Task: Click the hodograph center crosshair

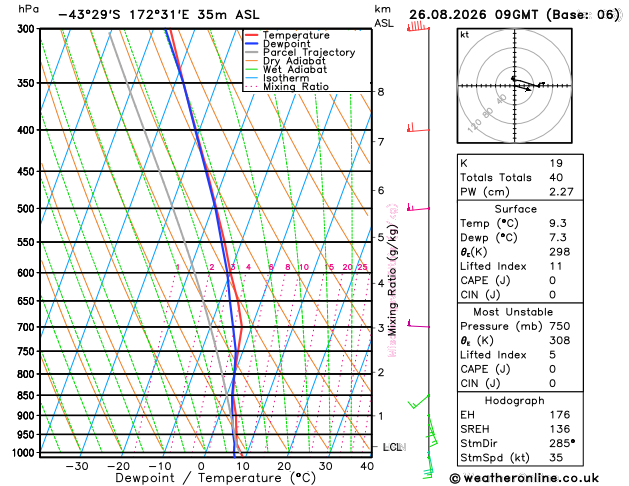Action: click(x=515, y=85)
